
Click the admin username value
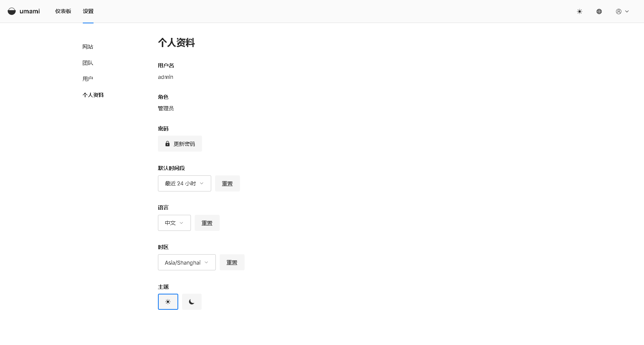pos(166,77)
